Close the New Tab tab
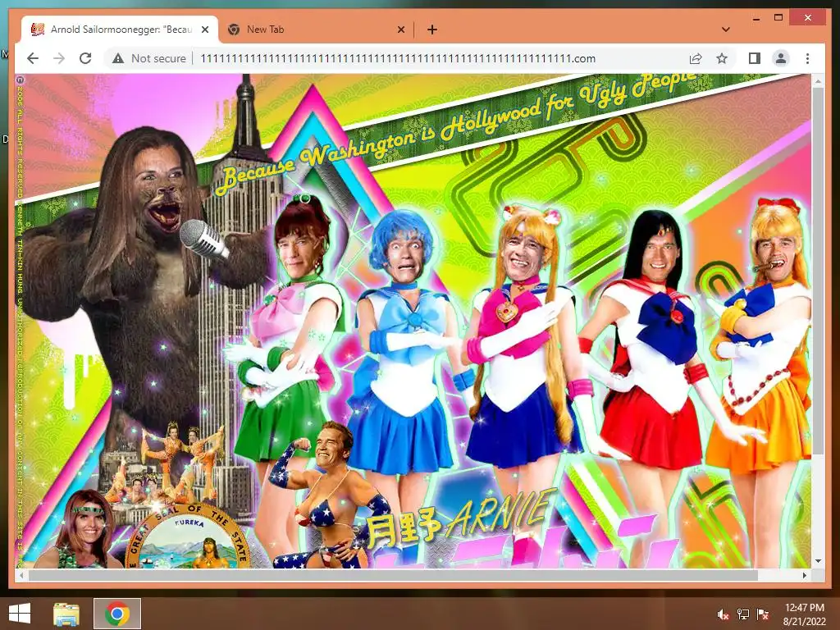 (400, 30)
